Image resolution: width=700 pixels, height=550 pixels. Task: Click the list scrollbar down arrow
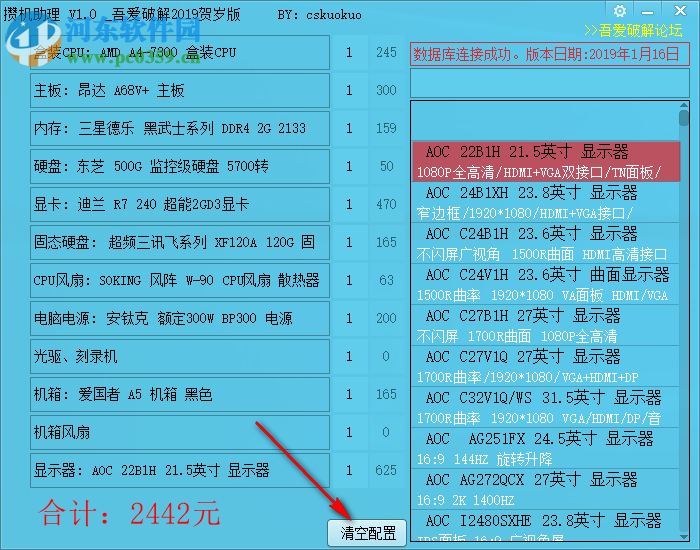[684, 537]
